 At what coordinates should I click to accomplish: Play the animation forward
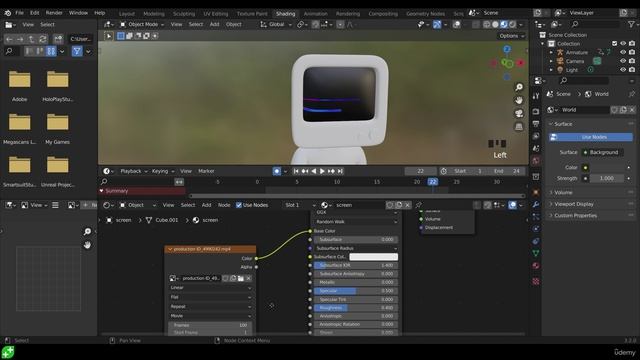click(x=322, y=171)
